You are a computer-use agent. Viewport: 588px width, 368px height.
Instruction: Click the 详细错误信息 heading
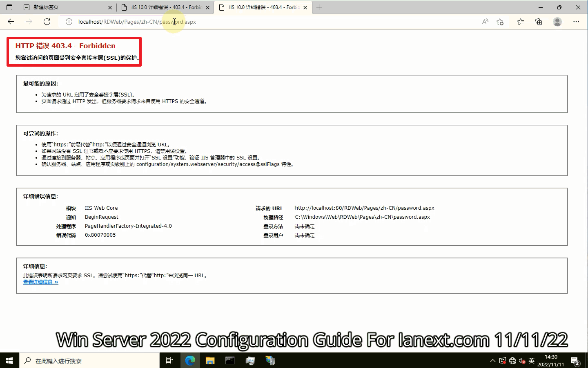(40, 196)
